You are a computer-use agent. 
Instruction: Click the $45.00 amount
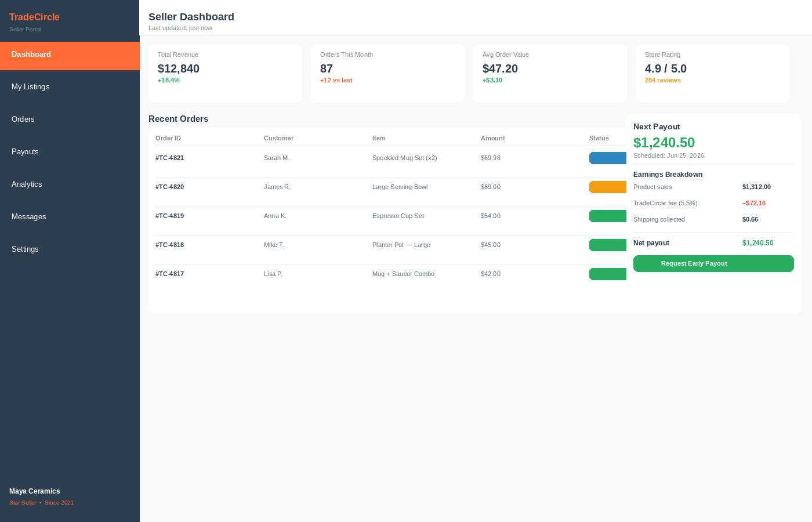pos(491,245)
